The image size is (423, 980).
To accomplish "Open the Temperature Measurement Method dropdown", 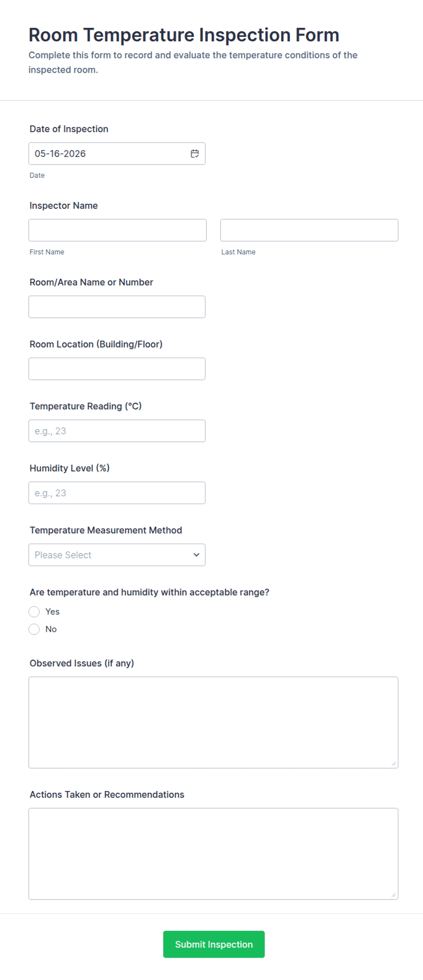I will (117, 555).
